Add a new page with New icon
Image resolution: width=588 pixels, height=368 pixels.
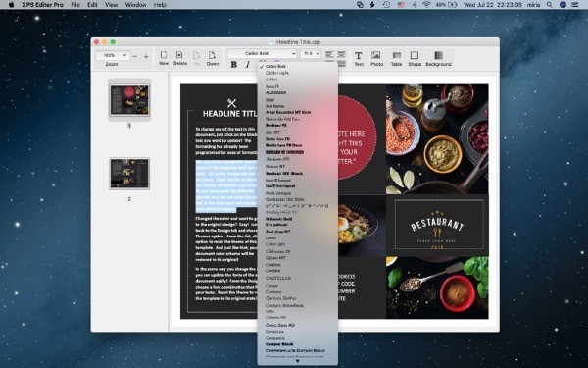pos(164,58)
